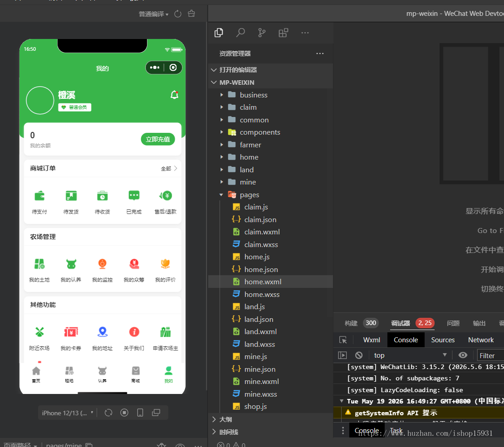Tap the capsule close circle button
This screenshot has width=504, height=447.
[x=173, y=68]
